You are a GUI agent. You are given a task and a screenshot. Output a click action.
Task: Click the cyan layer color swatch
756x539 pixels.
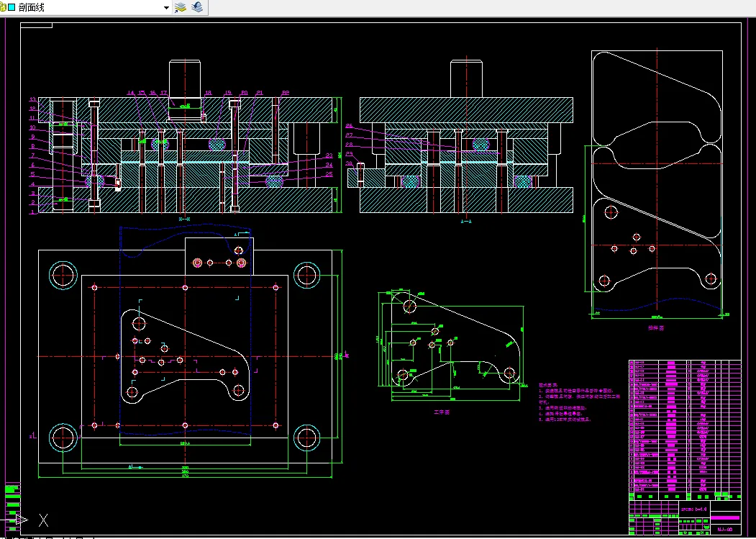point(12,7)
